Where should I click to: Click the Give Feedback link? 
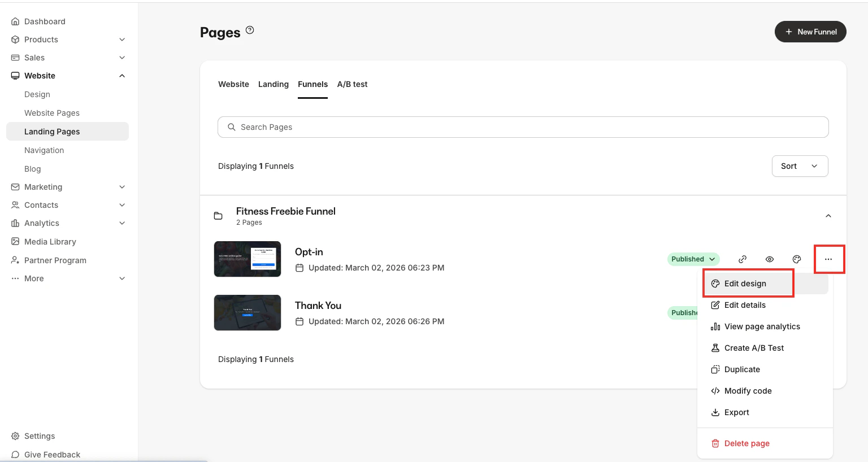pos(51,454)
